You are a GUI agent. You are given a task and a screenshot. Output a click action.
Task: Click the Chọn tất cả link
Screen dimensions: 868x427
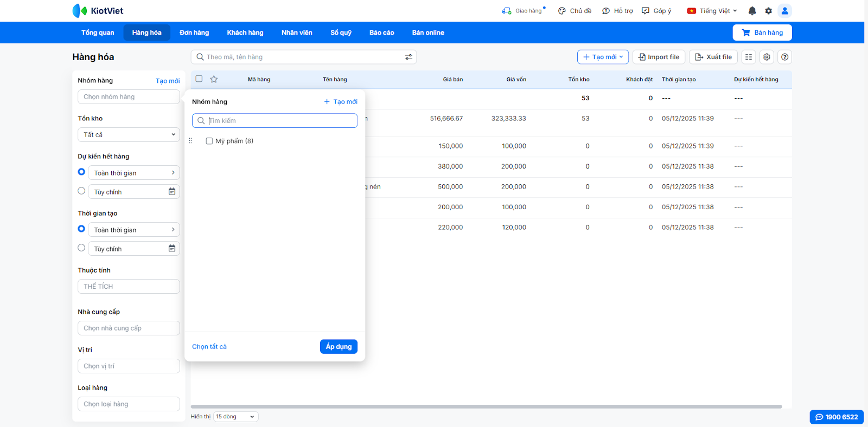click(x=209, y=347)
